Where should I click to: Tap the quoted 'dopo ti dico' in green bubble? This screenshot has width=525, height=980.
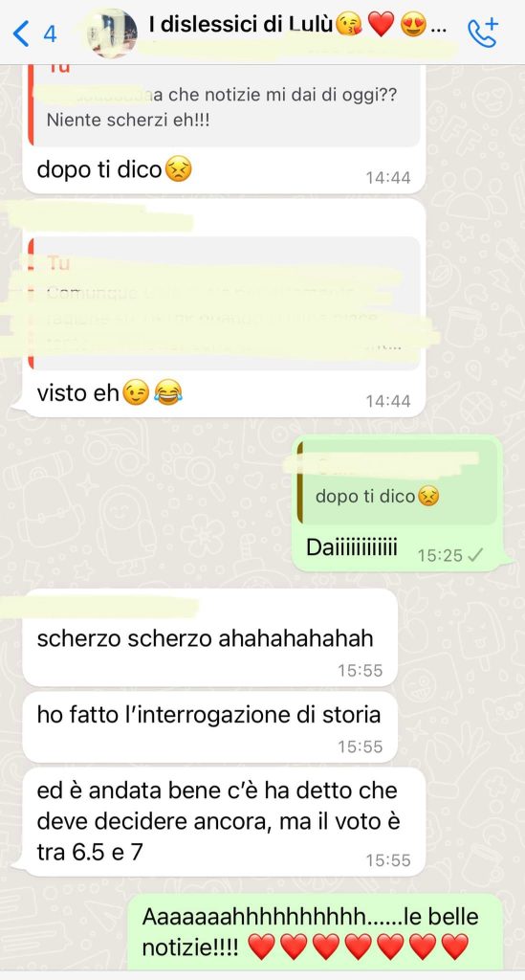(x=398, y=483)
